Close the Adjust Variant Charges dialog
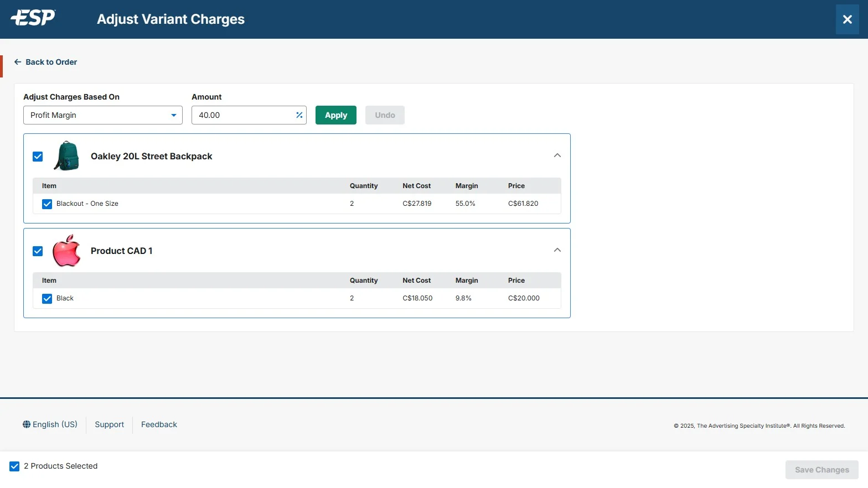Image resolution: width=868 pixels, height=488 pixels. click(x=847, y=19)
